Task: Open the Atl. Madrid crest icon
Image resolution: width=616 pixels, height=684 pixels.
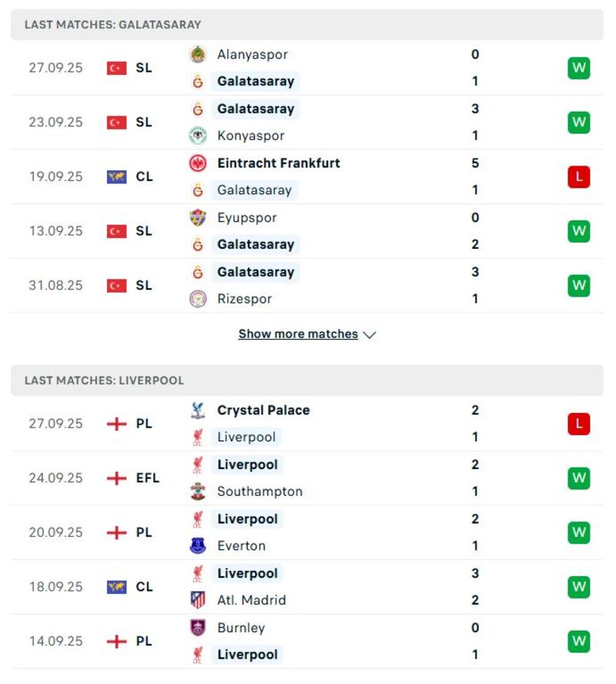Action: pos(197,600)
